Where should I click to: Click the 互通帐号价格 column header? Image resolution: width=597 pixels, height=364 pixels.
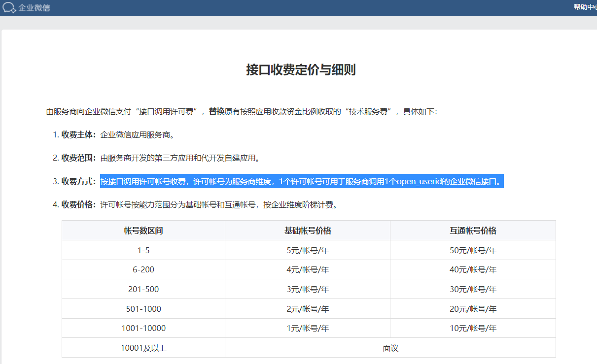[x=473, y=231]
